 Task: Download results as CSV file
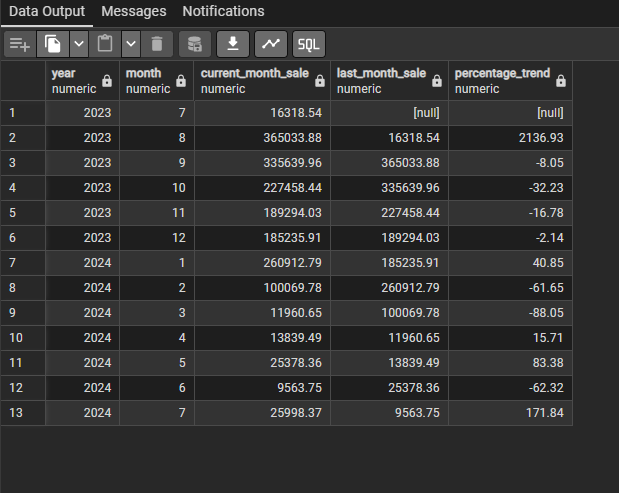point(233,44)
